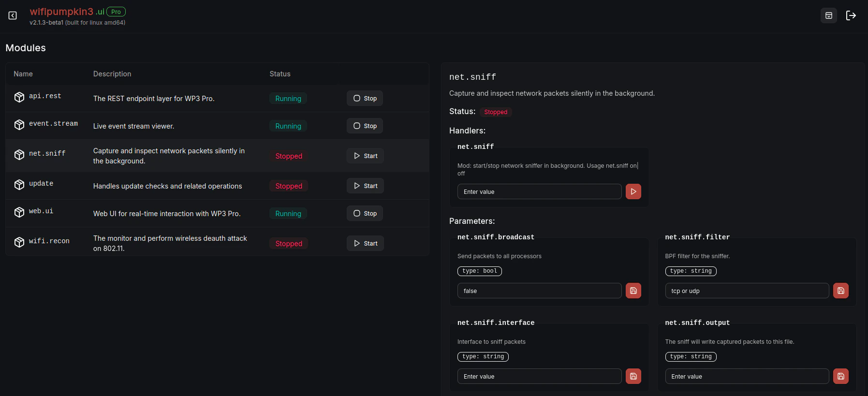Save the net.sniff.filter parameter

(841, 291)
